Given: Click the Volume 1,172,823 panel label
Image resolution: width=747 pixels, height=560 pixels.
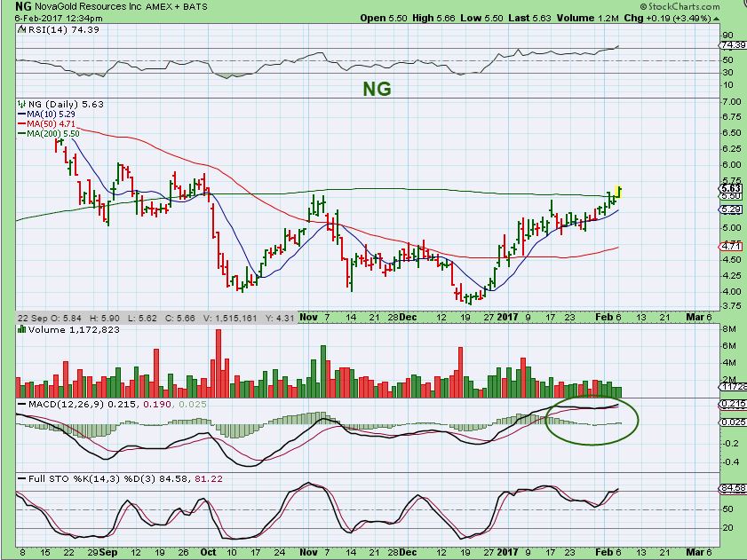Looking at the screenshot, I should [74, 329].
